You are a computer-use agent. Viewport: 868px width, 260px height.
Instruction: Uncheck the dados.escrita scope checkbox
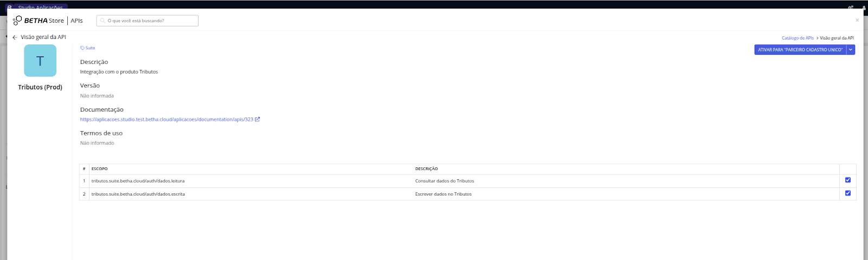[x=848, y=193]
